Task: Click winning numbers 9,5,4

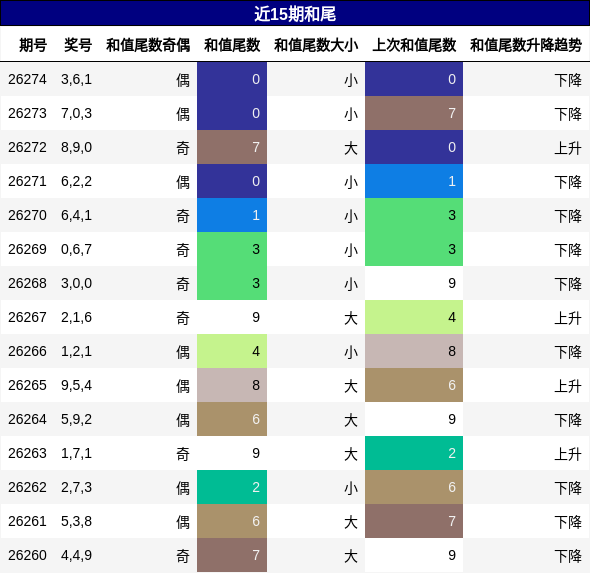Action: click(x=76, y=385)
